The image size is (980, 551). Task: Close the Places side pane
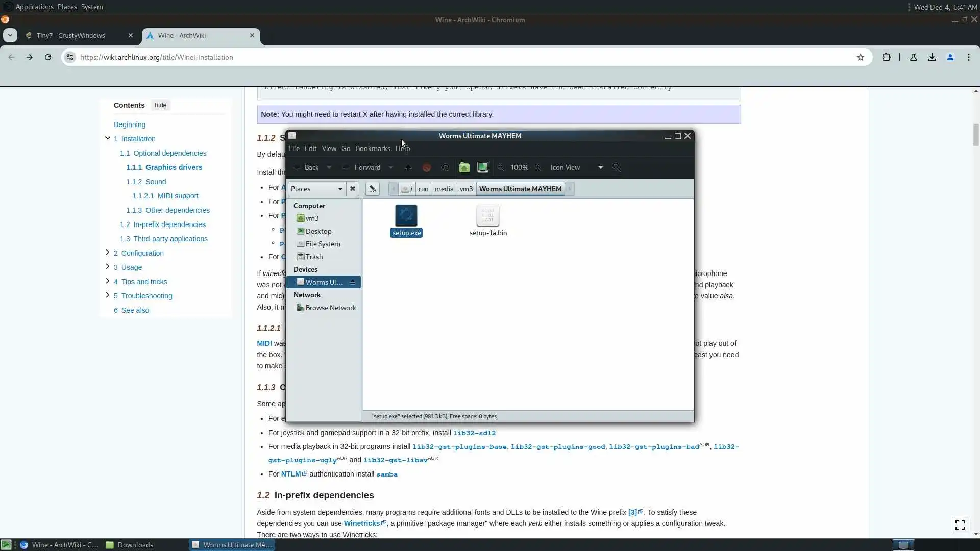pyautogui.click(x=352, y=189)
